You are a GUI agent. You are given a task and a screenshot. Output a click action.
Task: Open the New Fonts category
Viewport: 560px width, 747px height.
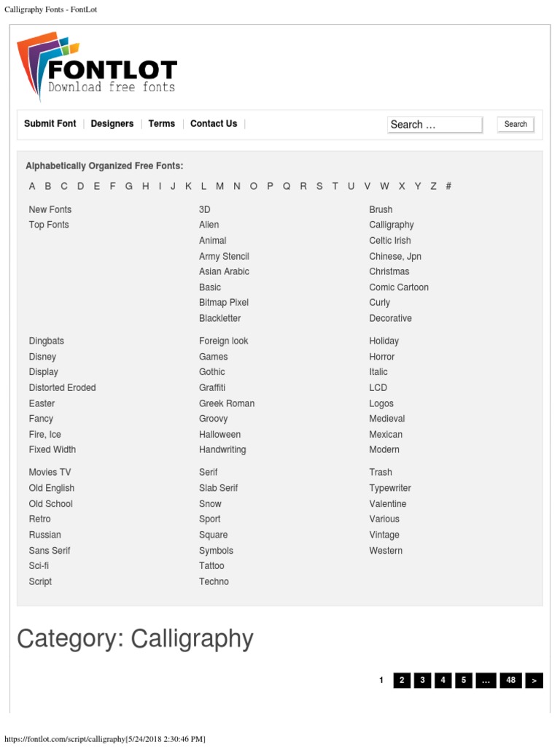[x=50, y=209]
